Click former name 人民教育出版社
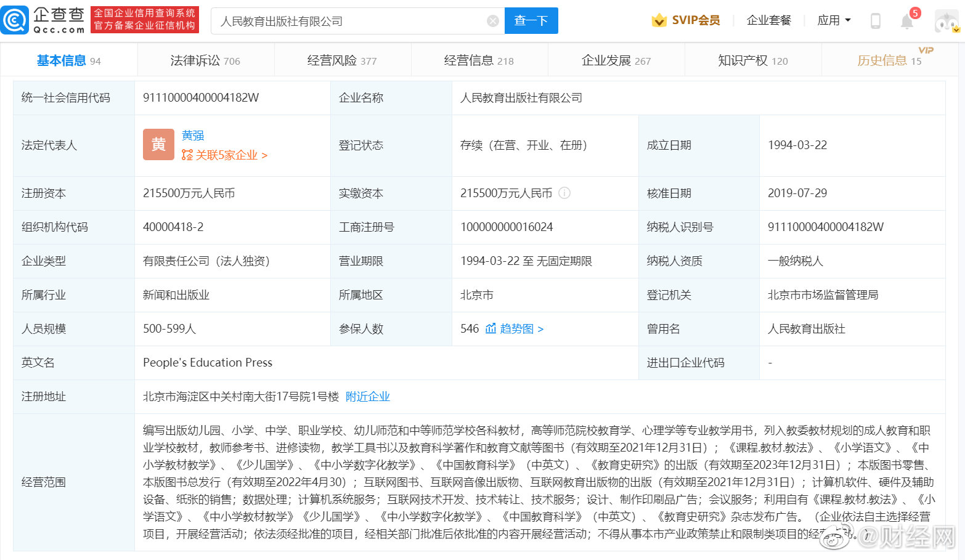Screen dimensions: 965x560 tap(807, 328)
